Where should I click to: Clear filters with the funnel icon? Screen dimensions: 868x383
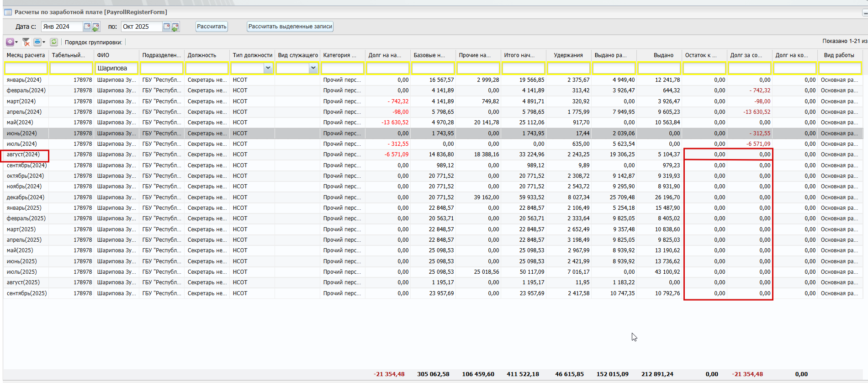(26, 42)
